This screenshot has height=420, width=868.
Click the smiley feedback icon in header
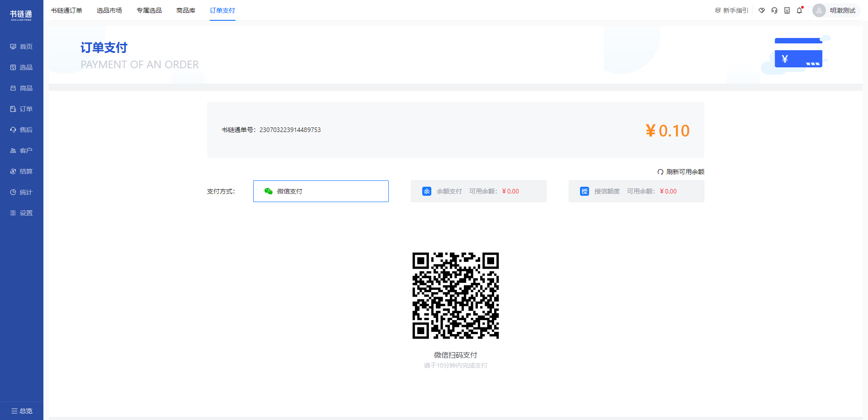(x=787, y=10)
